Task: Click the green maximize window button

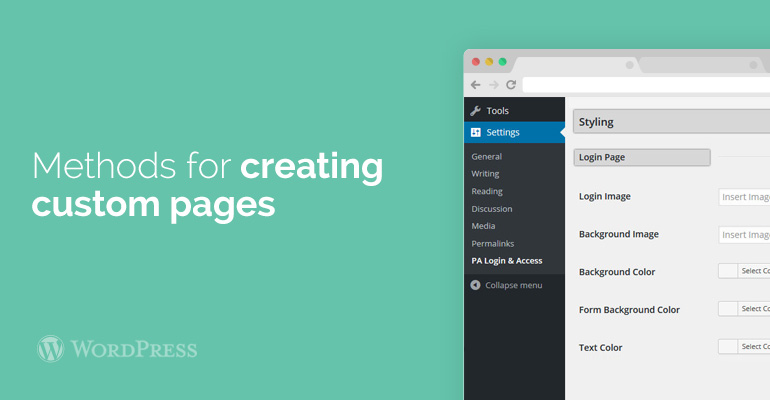Action: tap(502, 61)
